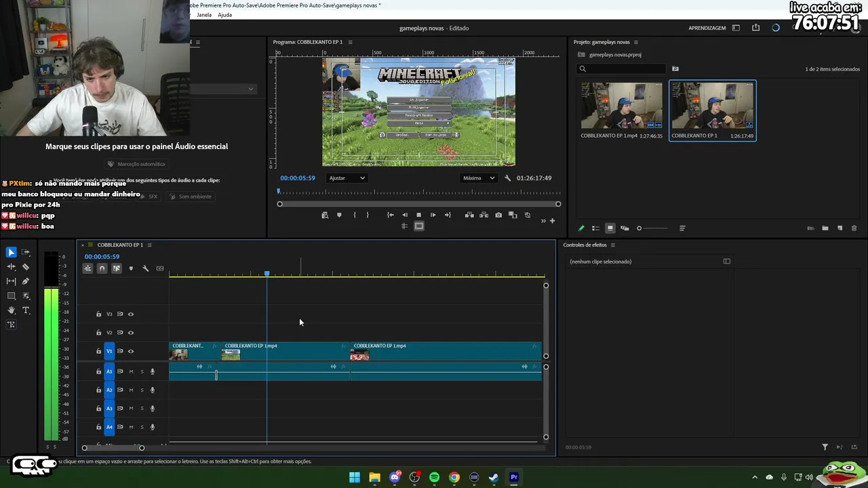Adjust Project panel thumbnail size slider
Screen dimensions: 868x488
pos(652,228)
